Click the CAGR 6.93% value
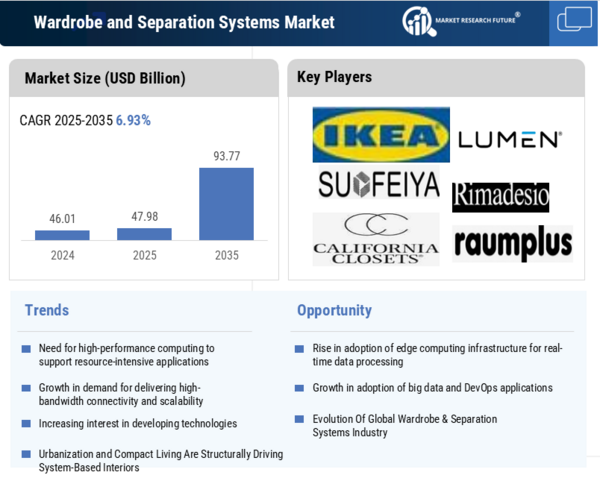Screen dimensions: 600x481 point(132,120)
